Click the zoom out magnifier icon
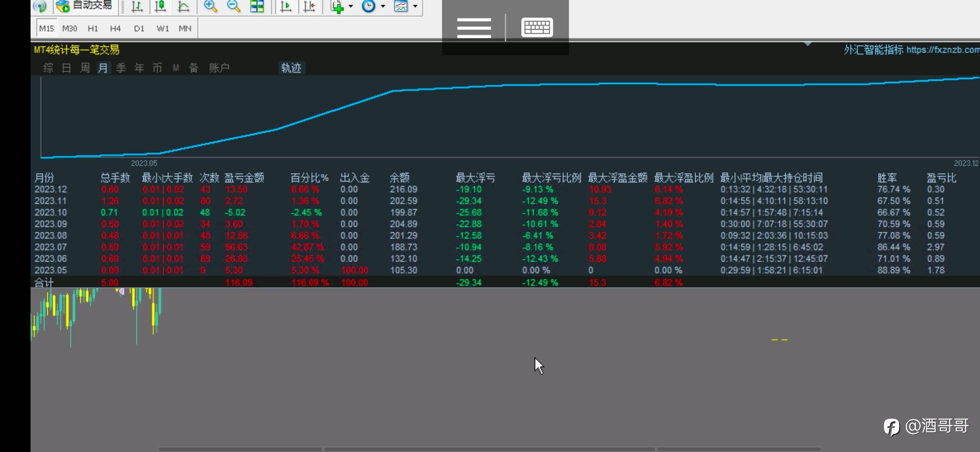Screen dimensions: 980x452 (x=234, y=6)
